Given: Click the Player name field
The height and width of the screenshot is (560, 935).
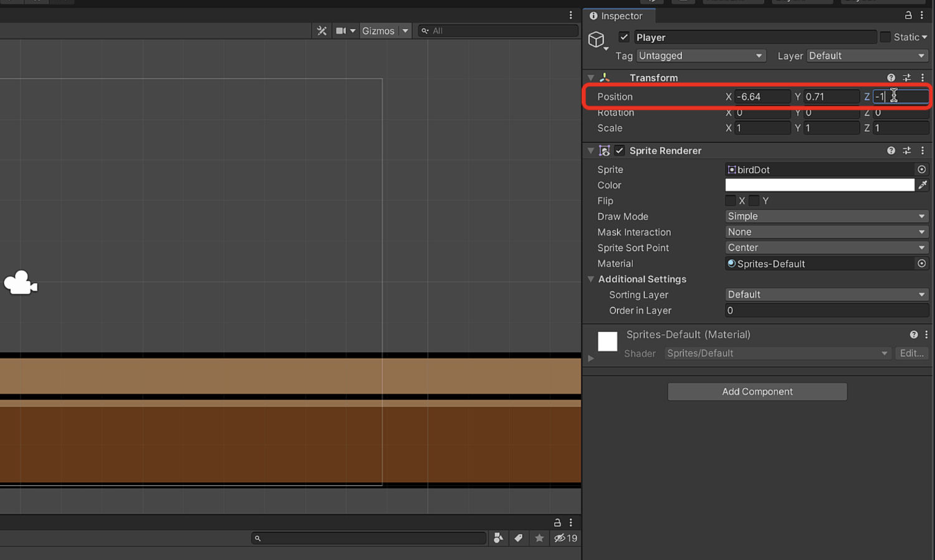Looking at the screenshot, I should pyautogui.click(x=755, y=37).
